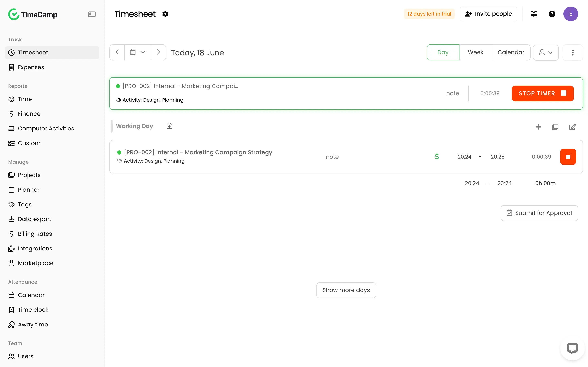
Task: Switch to Calendar view
Action: pos(511,52)
